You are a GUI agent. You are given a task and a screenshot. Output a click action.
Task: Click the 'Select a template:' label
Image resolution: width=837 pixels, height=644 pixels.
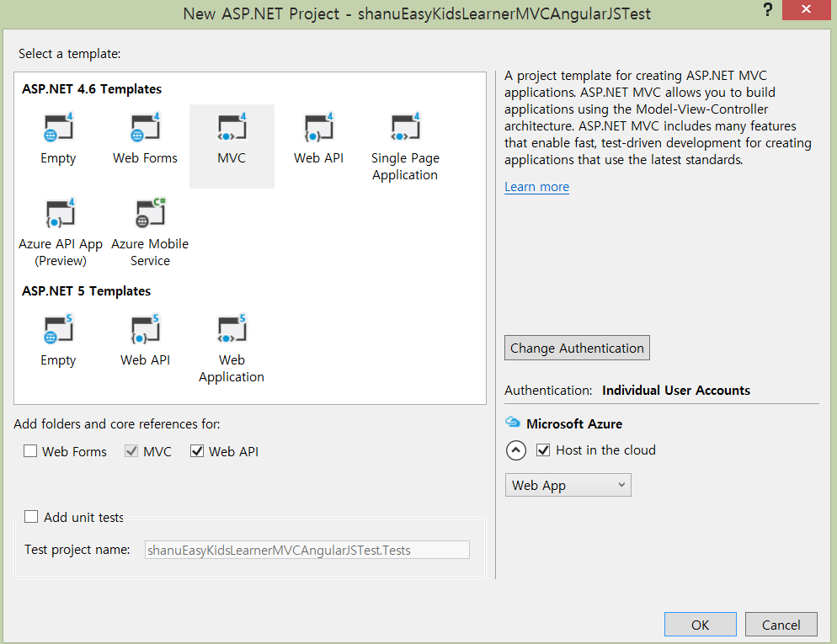click(69, 54)
